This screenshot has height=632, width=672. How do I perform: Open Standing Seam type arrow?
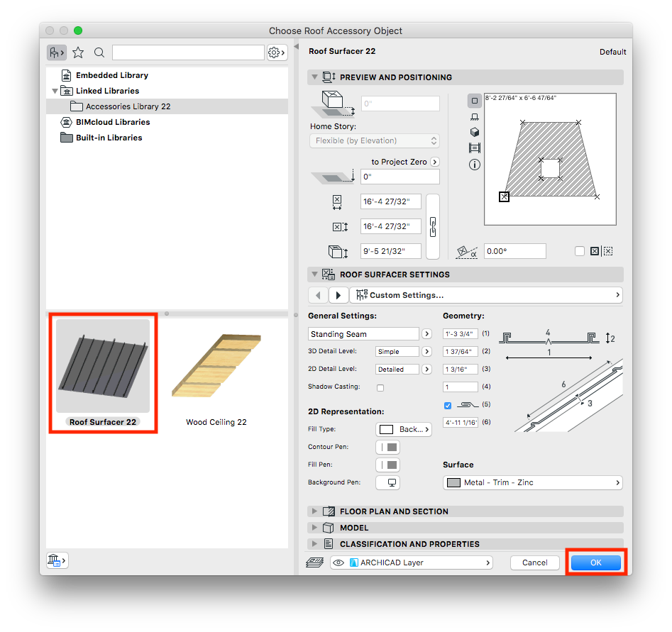coord(426,334)
